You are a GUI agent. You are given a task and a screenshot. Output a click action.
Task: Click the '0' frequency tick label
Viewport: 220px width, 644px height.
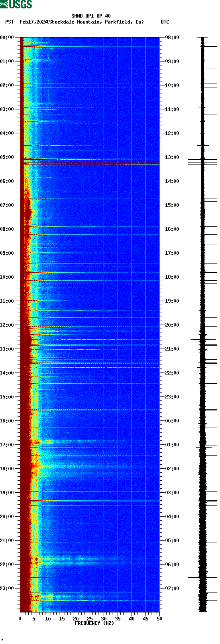pyautogui.click(x=20, y=619)
